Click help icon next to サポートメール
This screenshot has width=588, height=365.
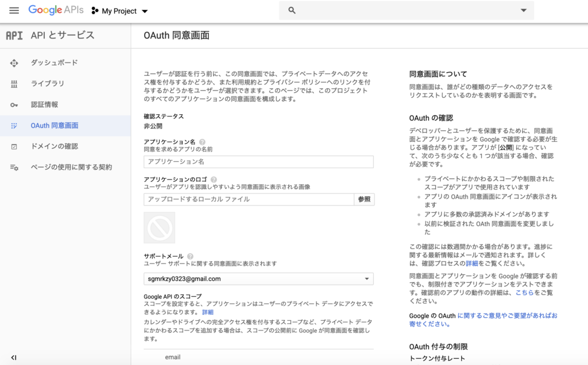click(190, 257)
